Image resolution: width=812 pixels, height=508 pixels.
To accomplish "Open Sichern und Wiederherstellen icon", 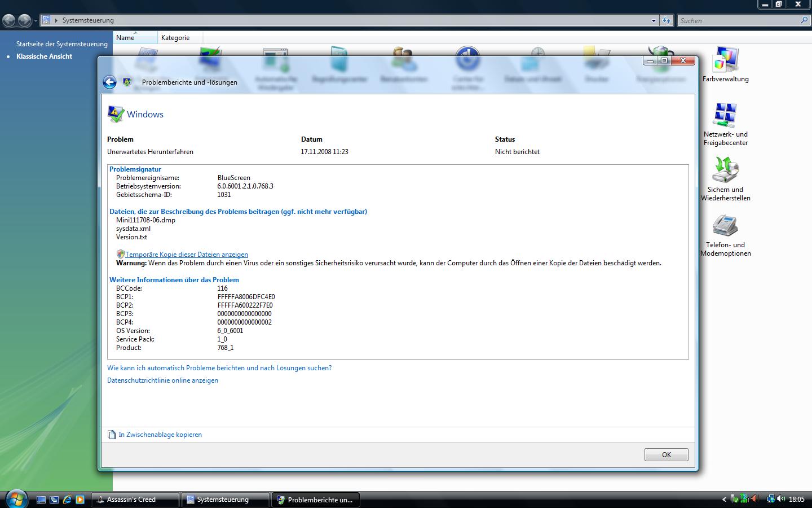I will (725, 179).
